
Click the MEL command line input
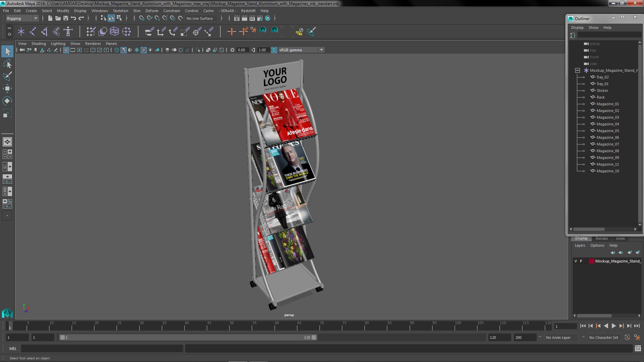click(102, 349)
